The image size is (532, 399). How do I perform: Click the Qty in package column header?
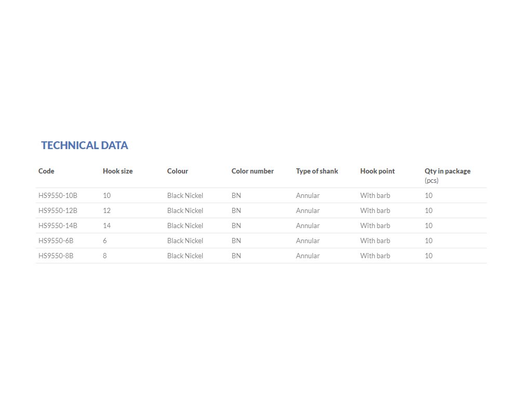447,171
